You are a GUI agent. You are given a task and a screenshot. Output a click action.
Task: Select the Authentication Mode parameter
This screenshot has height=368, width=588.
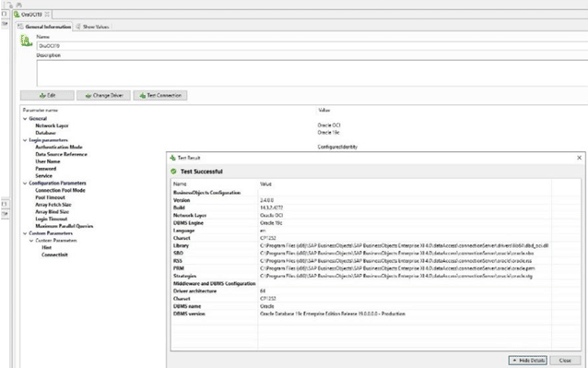coord(59,147)
